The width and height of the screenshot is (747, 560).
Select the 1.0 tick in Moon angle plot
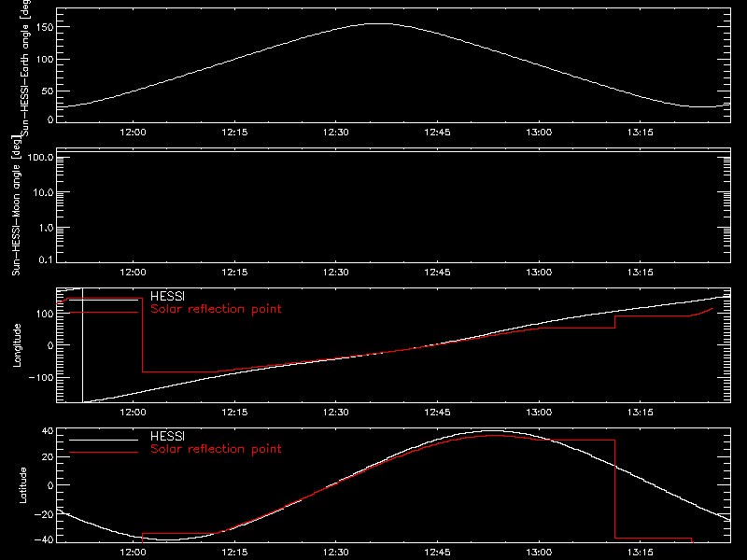point(46,228)
